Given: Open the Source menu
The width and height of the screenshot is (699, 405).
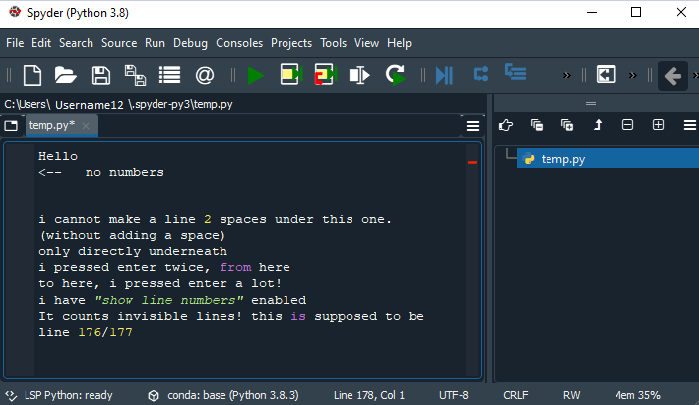Looking at the screenshot, I should (119, 43).
